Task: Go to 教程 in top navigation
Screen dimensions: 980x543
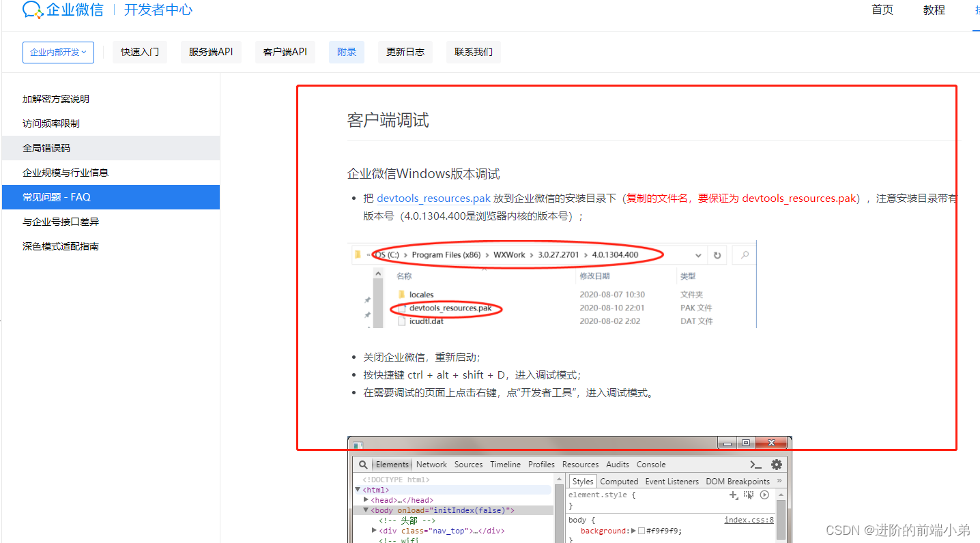Action: [x=934, y=10]
